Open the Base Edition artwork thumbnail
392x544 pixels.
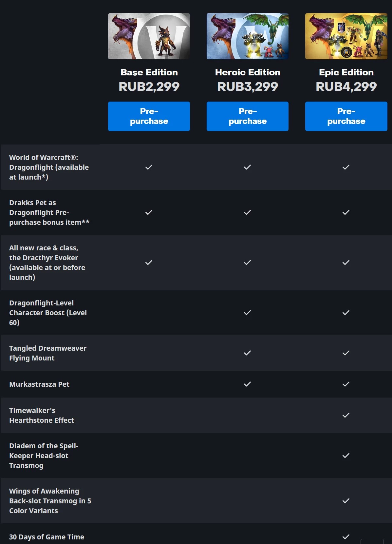click(x=149, y=36)
